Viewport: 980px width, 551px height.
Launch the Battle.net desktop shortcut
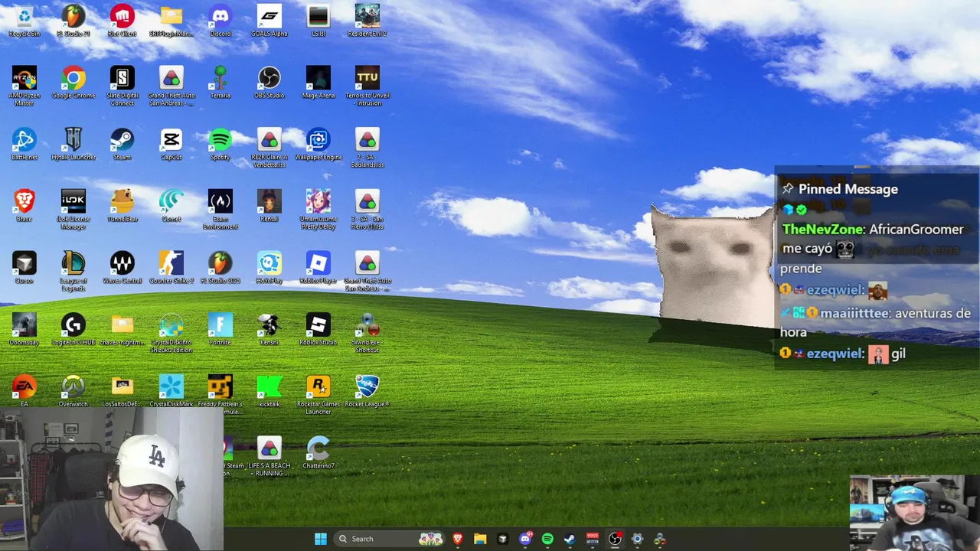click(x=24, y=144)
